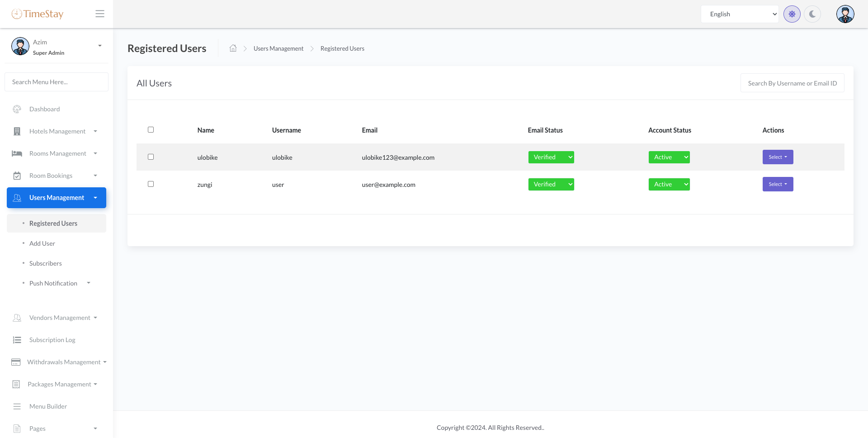This screenshot has width=868, height=438.
Task: Expand the Azim profile chevron
Action: tap(99, 46)
